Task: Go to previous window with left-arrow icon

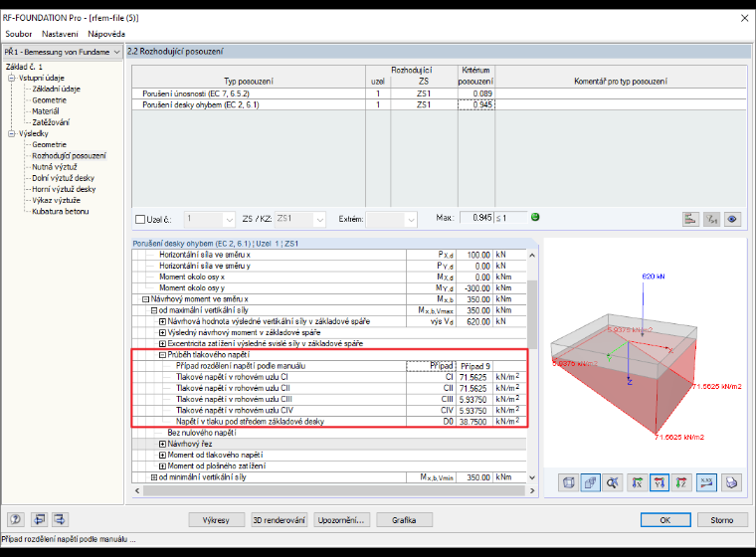Action: (39, 519)
